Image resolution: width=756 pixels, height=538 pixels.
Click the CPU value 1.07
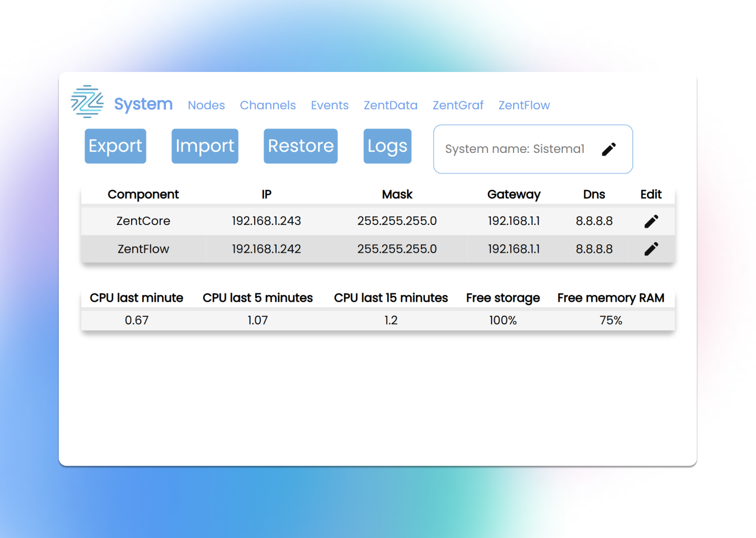pyautogui.click(x=258, y=320)
